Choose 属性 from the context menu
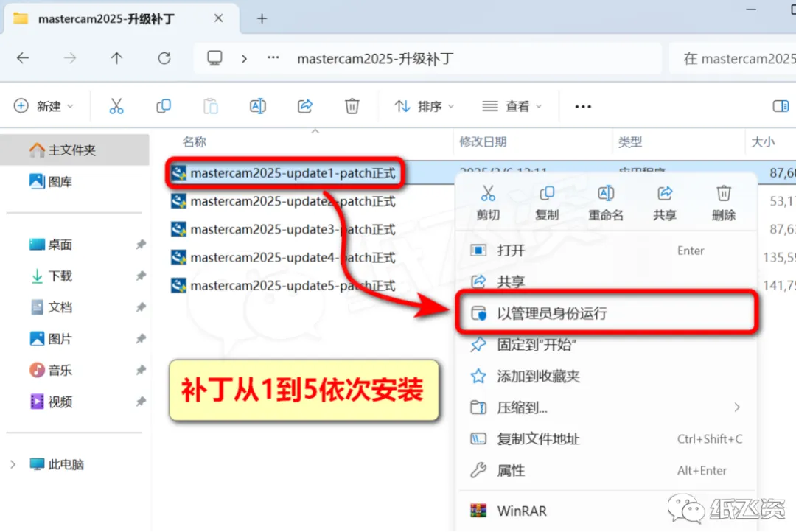Screen dimensions: 796x532 pos(606,470)
